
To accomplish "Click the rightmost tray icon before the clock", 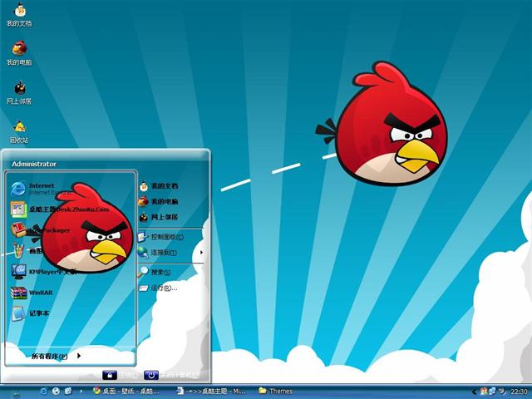I will tap(502, 392).
